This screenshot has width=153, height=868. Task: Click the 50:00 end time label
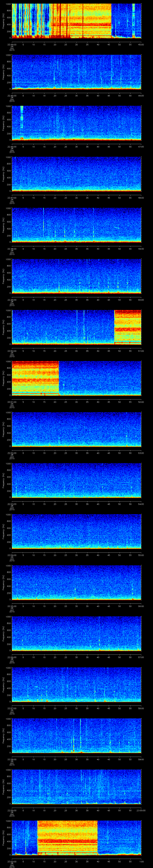tap(141, 300)
